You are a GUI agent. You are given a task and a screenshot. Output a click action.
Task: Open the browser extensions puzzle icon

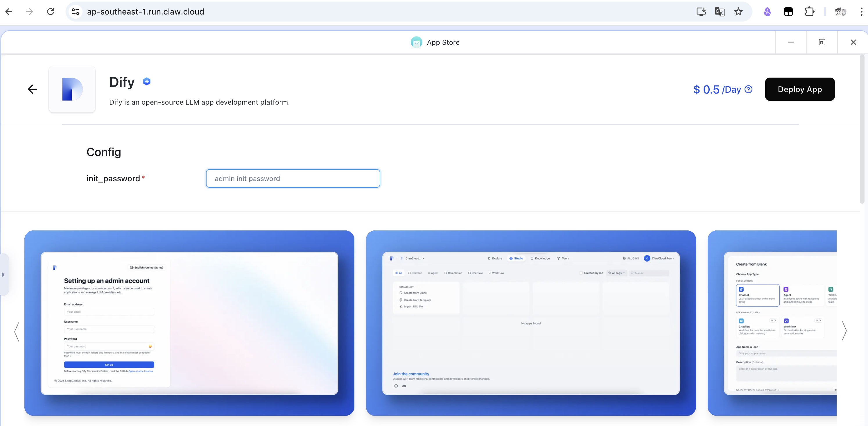click(809, 12)
